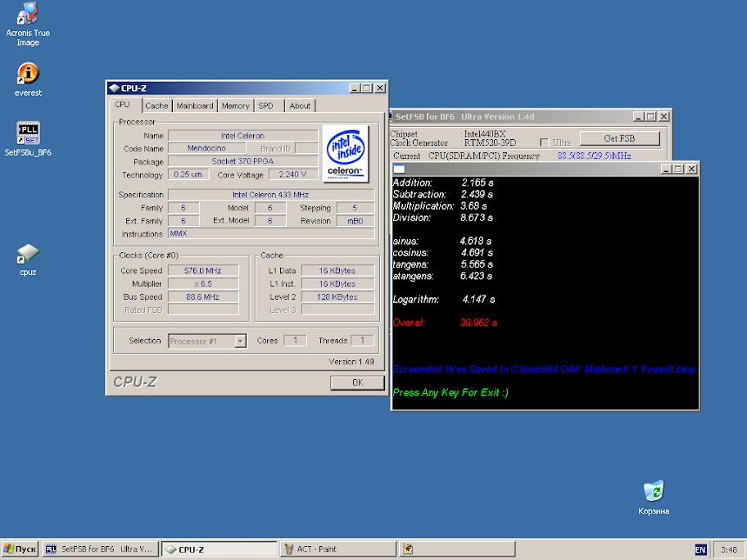Click the red Overal result 39.962 s

(x=479, y=323)
